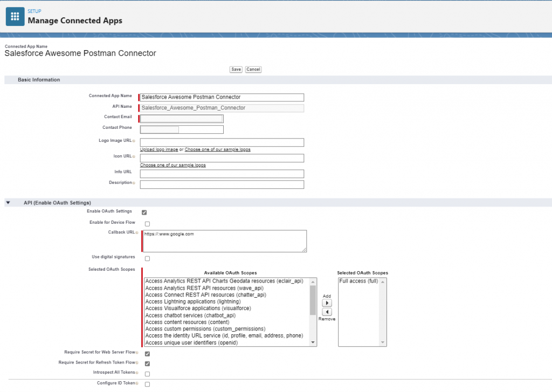Click the SETUP breadcrumb link

pos(34,11)
